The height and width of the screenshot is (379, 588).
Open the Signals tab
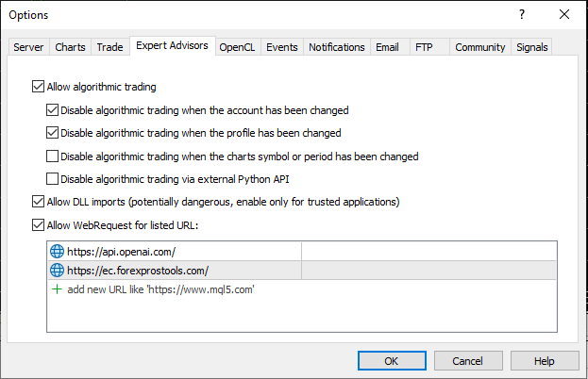click(x=531, y=47)
